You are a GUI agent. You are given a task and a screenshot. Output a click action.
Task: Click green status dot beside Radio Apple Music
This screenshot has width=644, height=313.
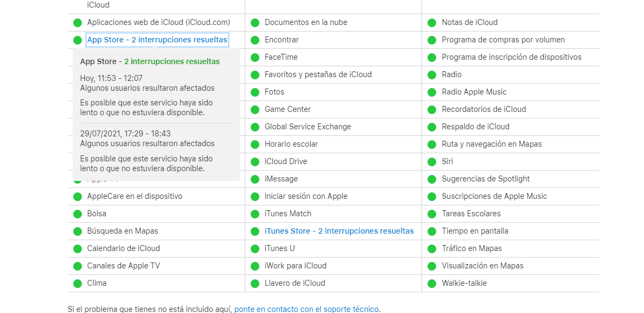(x=432, y=92)
